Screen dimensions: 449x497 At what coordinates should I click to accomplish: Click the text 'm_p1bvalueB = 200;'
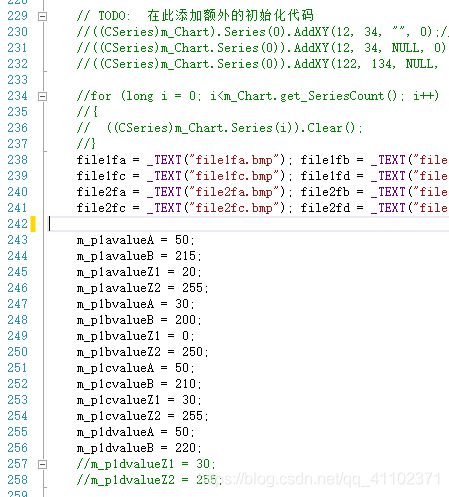tap(139, 320)
